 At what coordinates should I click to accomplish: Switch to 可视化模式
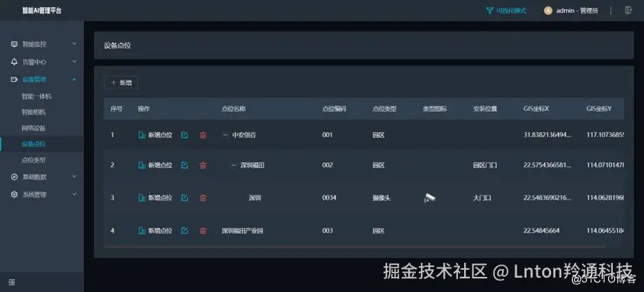point(506,10)
